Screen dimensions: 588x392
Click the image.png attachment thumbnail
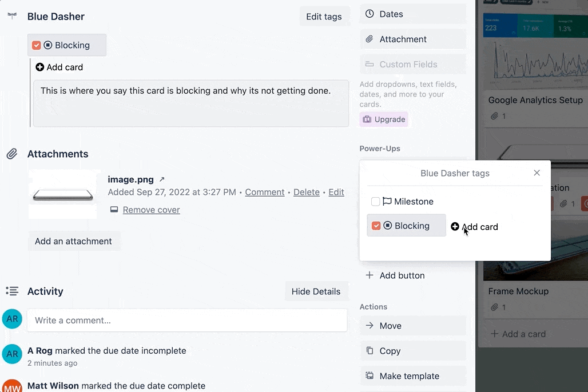(x=64, y=194)
